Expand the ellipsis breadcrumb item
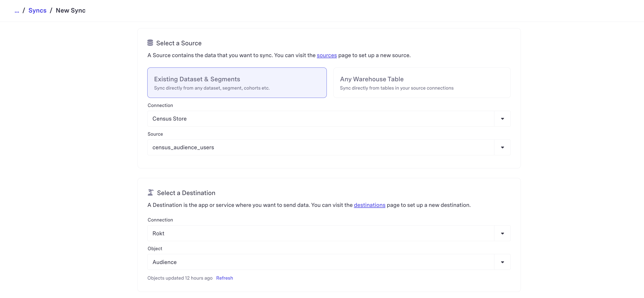Viewport: 644px width, 298px height. [17, 11]
